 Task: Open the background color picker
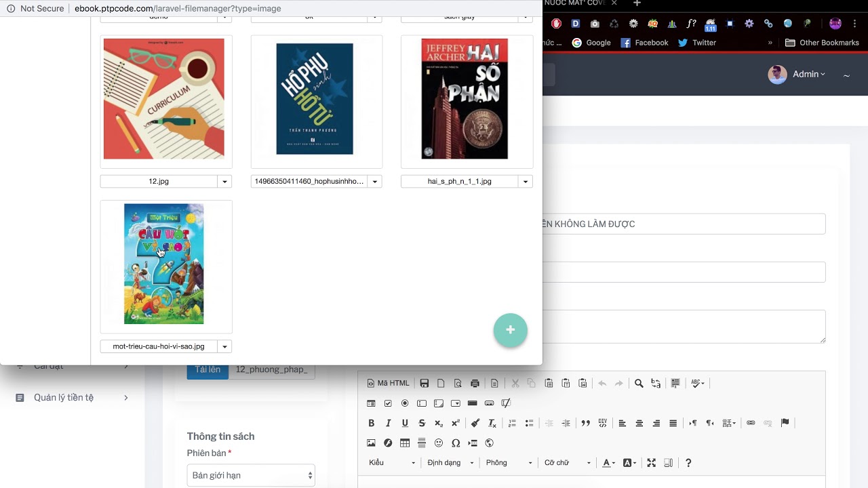tap(629, 463)
